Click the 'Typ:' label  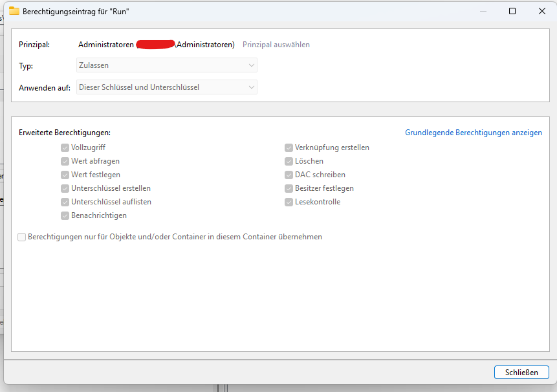(x=26, y=66)
